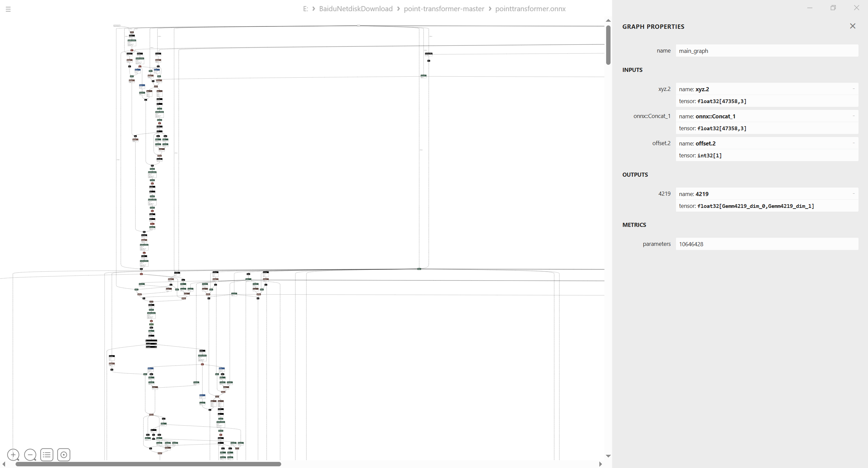Collapse the offset.2 input details
Viewport: 868px width, 468px height.
(853, 143)
